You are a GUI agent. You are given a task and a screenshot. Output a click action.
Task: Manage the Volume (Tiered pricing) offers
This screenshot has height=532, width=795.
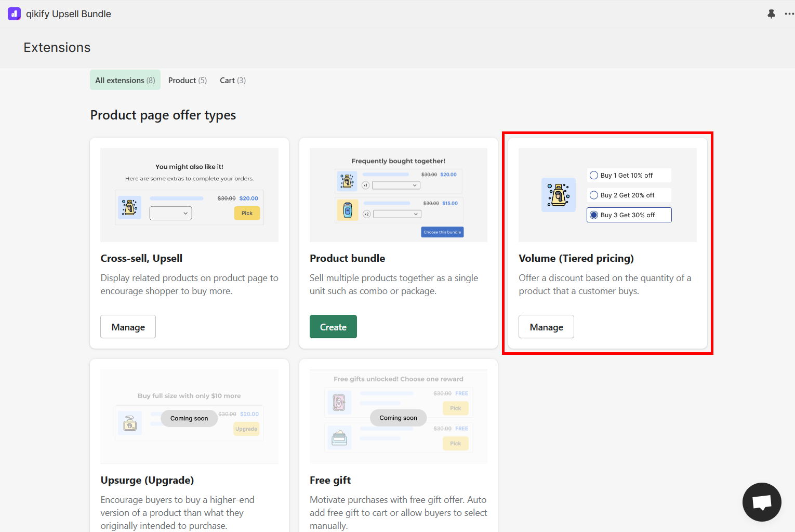click(546, 327)
